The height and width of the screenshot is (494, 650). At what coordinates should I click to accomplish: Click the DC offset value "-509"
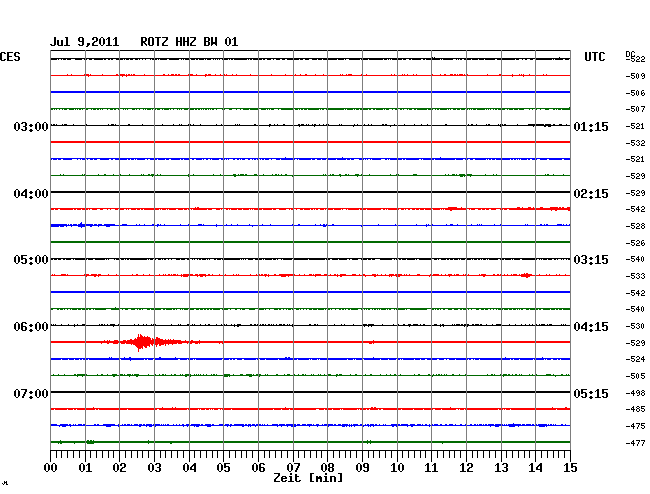pos(635,76)
